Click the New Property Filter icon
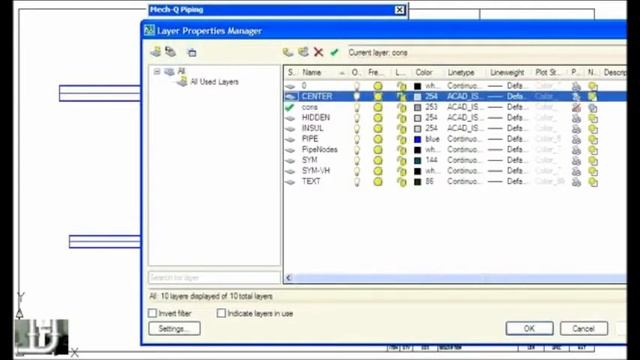Image resolution: width=640 pixels, height=360 pixels. [x=156, y=52]
